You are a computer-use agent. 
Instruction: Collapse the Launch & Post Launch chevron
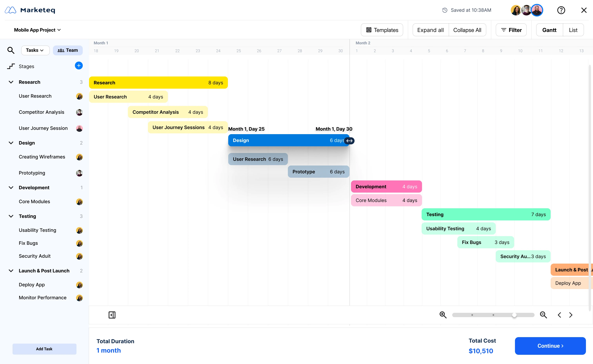(x=11, y=271)
